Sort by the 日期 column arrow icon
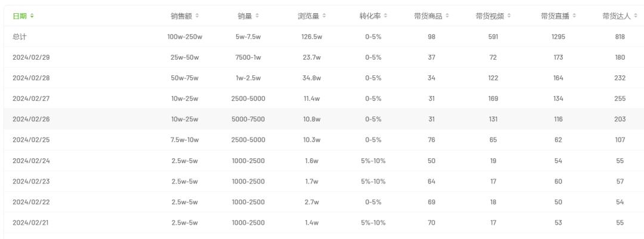Image resolution: width=644 pixels, height=239 pixels. [32, 16]
